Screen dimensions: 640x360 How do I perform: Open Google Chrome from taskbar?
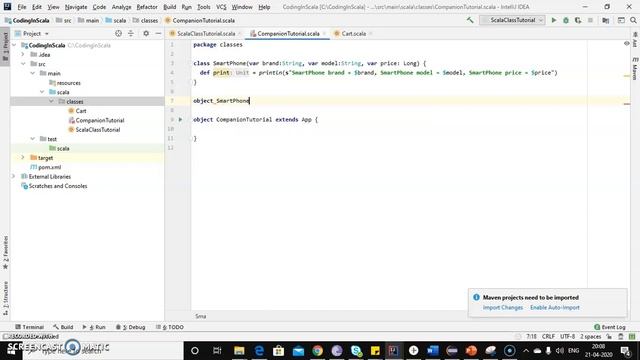coord(318,351)
